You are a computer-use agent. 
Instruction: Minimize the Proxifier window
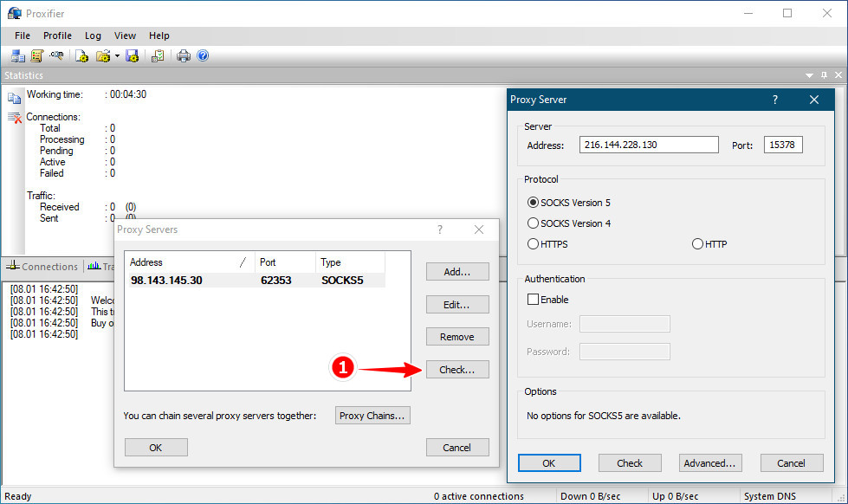pos(748,13)
